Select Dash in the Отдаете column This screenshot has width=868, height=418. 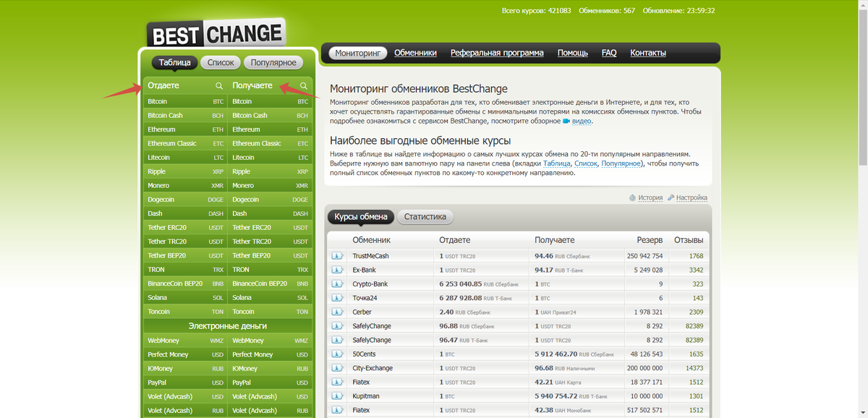point(186,214)
